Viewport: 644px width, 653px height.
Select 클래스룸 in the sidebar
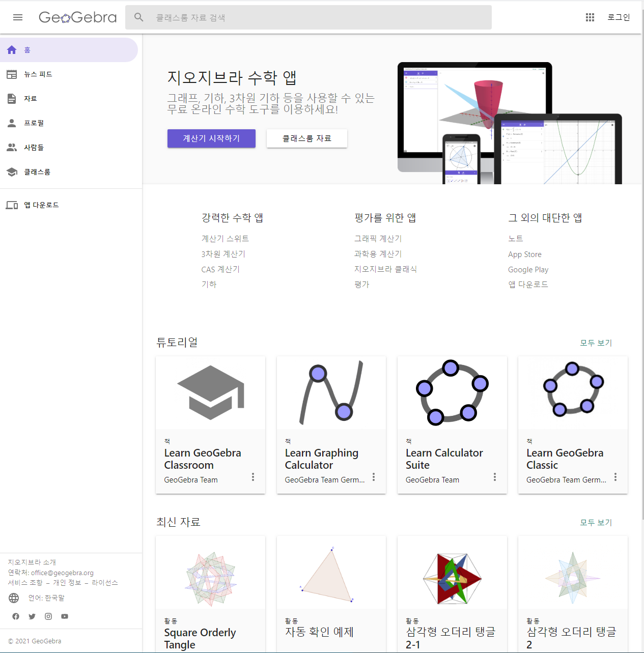tap(69, 172)
